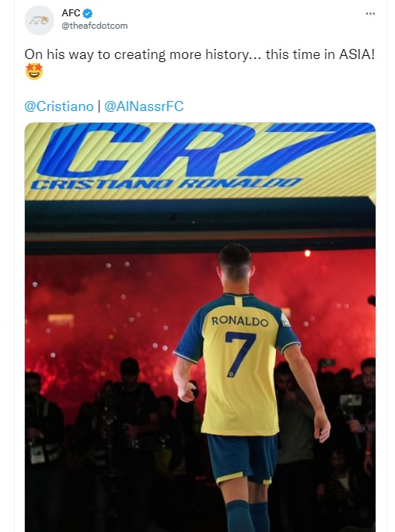Click the raised phone at right of photo
The height and width of the screenshot is (532, 395).
(x=351, y=400)
